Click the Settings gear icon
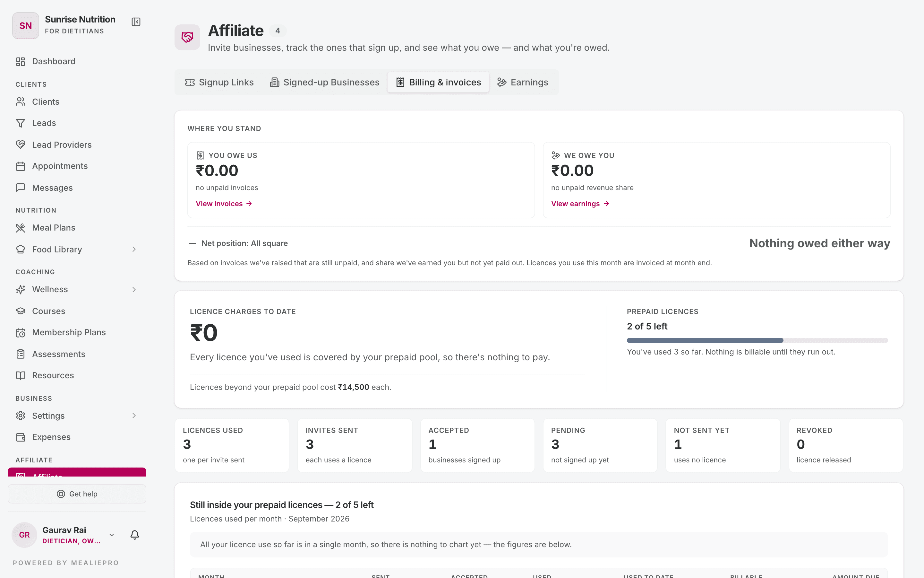The width and height of the screenshot is (924, 578). [21, 416]
